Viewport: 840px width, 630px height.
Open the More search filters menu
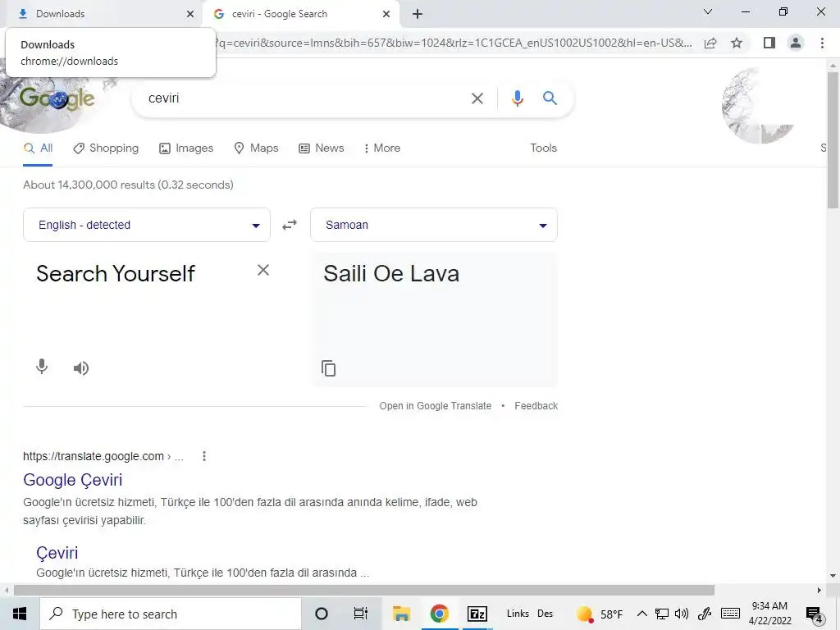(x=382, y=148)
